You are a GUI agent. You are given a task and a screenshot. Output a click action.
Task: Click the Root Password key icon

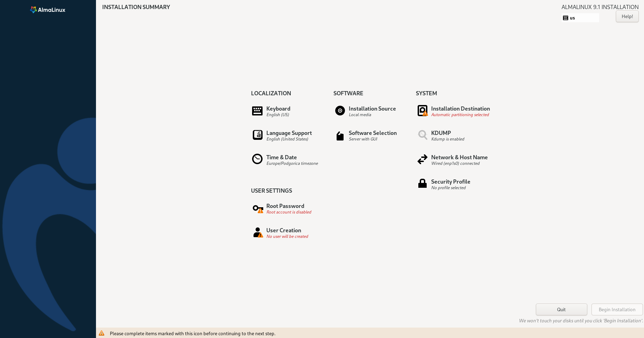point(257,207)
